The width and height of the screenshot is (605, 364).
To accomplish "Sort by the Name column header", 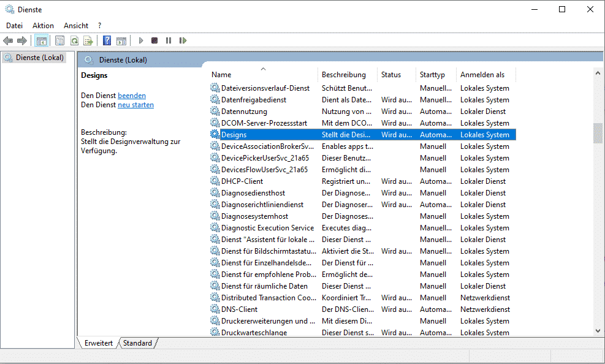I will [264, 75].
